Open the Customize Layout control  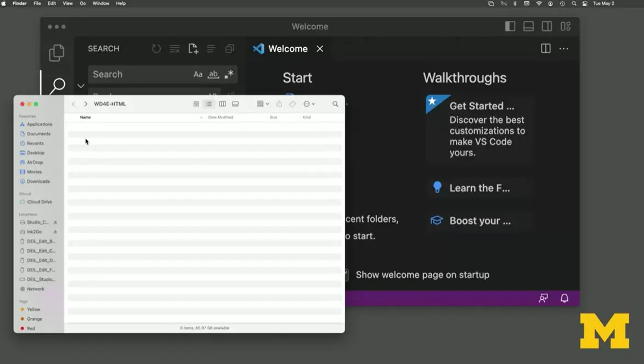point(566,26)
